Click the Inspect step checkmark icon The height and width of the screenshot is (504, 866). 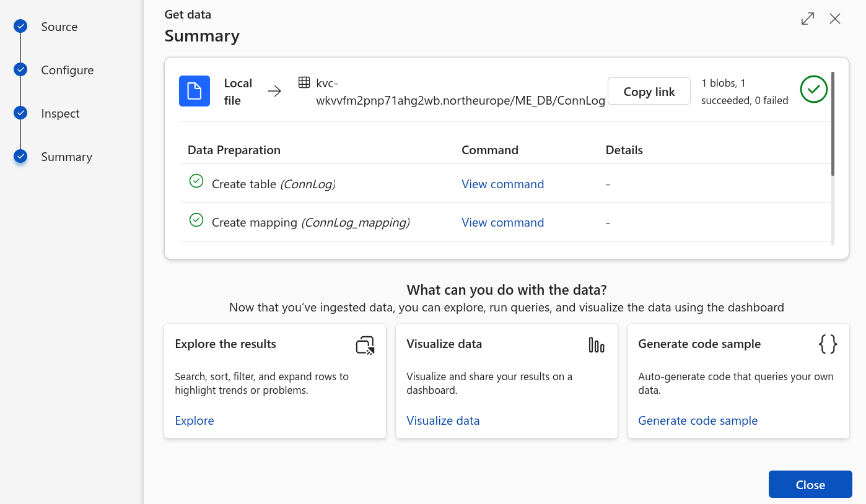click(20, 113)
